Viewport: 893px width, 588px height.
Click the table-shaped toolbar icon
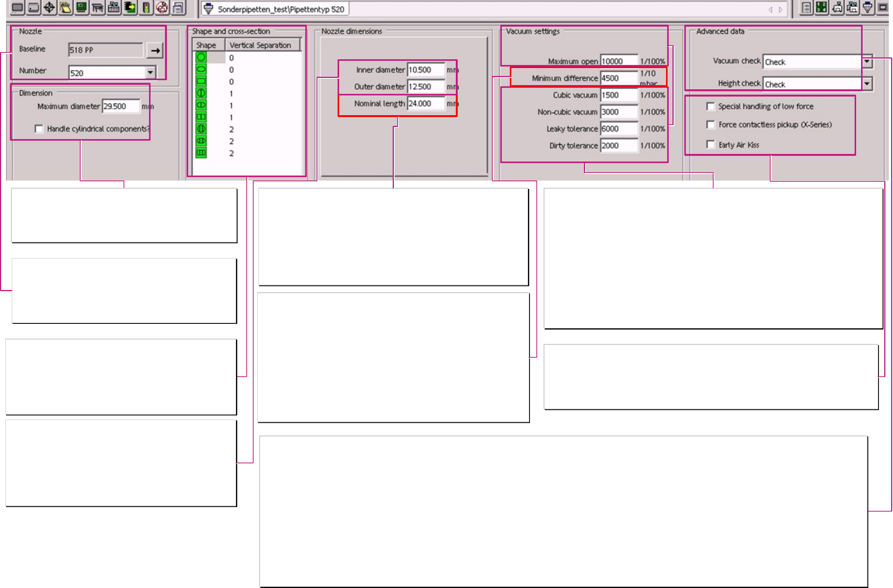point(98,8)
